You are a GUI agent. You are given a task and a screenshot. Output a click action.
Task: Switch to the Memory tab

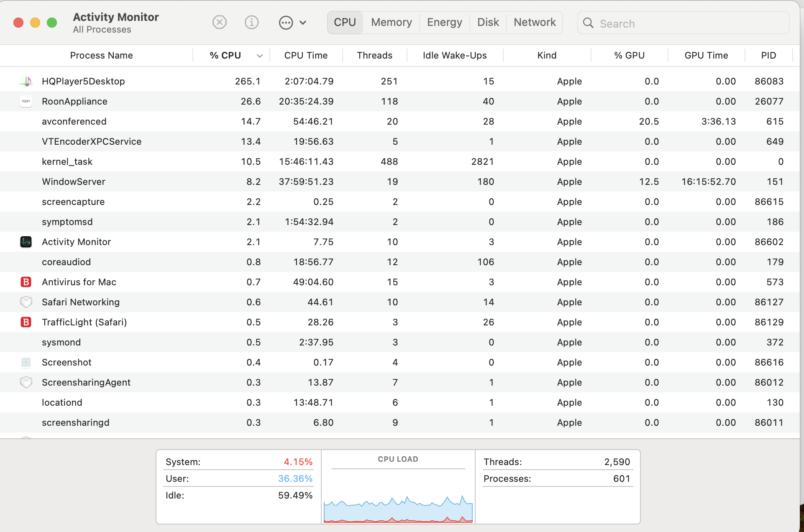(391, 22)
